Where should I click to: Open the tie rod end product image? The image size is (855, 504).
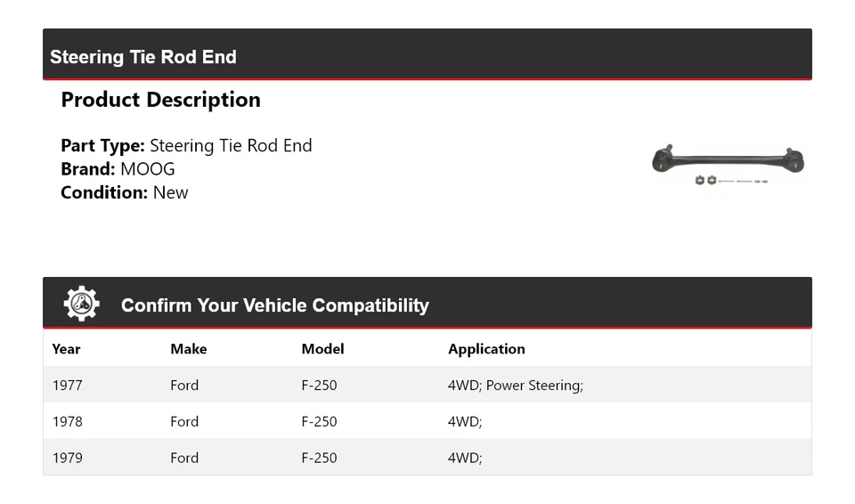(728, 165)
